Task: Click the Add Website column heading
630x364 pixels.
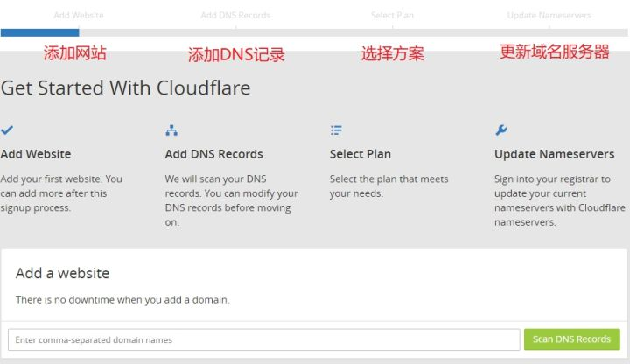Action: pos(36,154)
